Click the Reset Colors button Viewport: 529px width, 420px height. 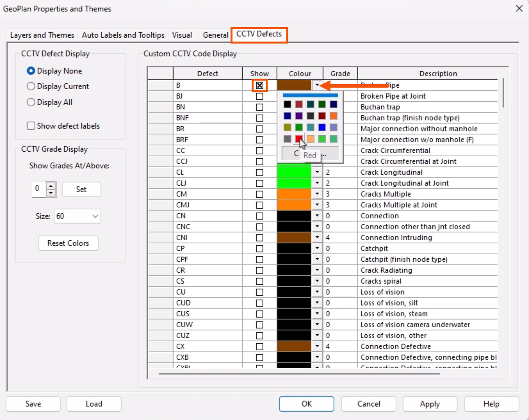point(68,243)
